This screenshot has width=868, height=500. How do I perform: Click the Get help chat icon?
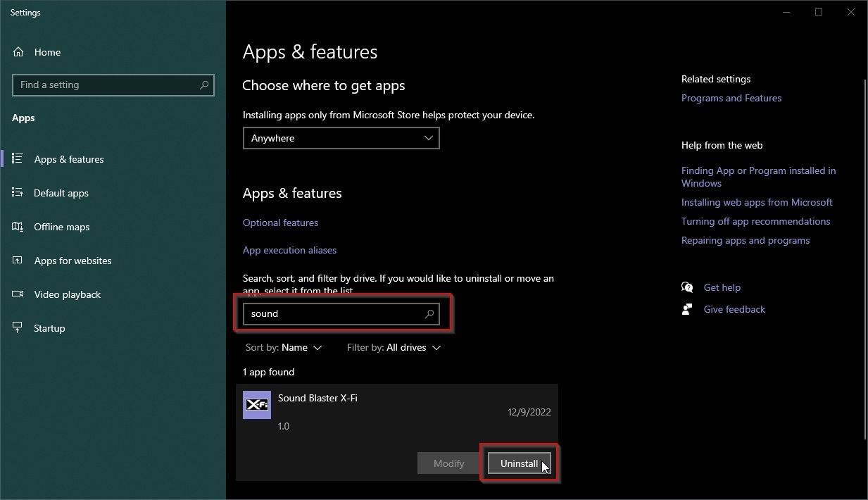point(687,287)
